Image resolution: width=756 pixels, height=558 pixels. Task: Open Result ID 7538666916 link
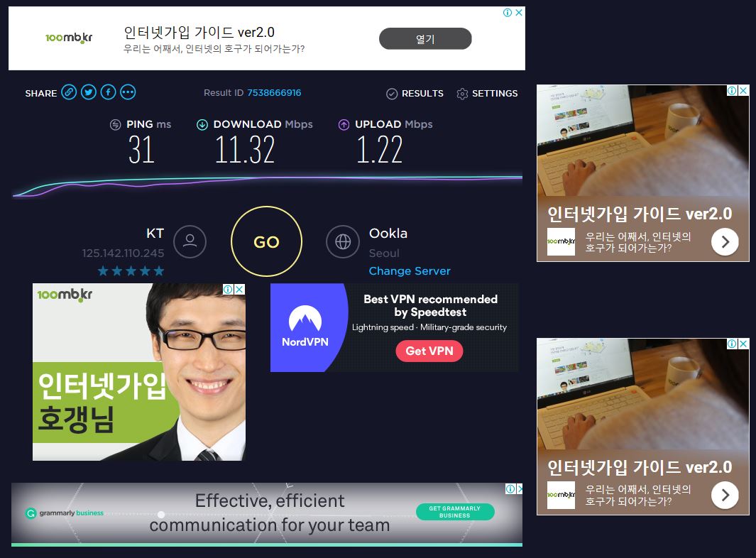(274, 93)
